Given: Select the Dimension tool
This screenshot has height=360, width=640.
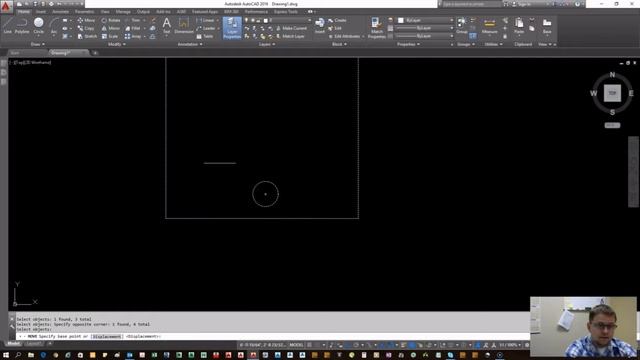Looking at the screenshot, I should click(184, 25).
